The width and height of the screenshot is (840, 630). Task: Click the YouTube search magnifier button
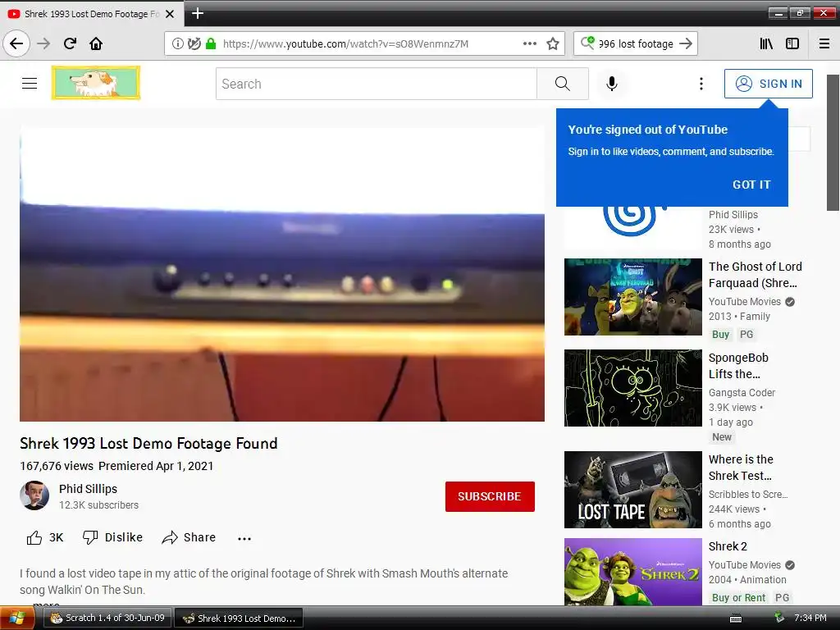coord(563,84)
